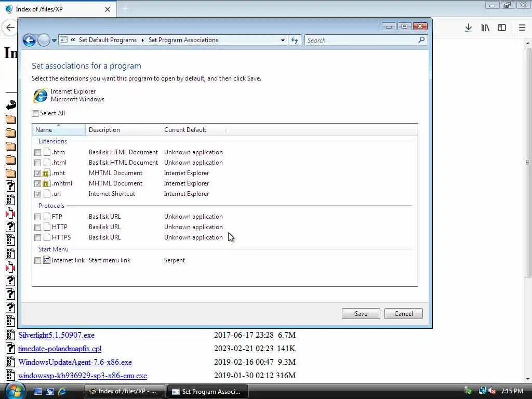Click the scrollbar down arrow in the browser
Screen dimensions: 532x399
[528, 379]
